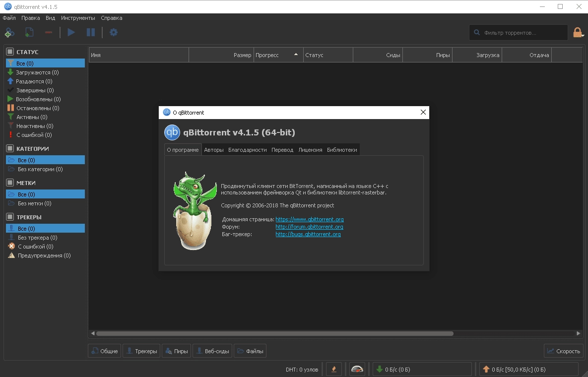The height and width of the screenshot is (377, 588).
Task: Switch to the Благодарности tab
Action: (x=248, y=150)
